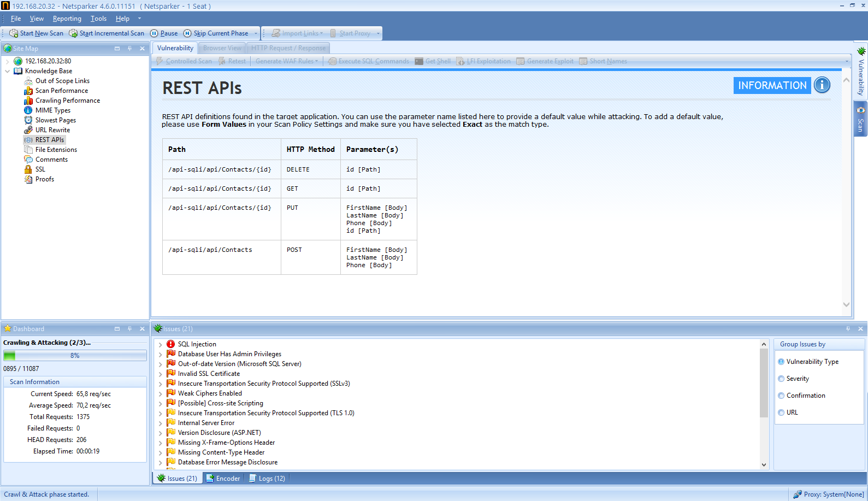The width and height of the screenshot is (868, 501).
Task: Click the blue information circle icon
Action: tap(822, 85)
